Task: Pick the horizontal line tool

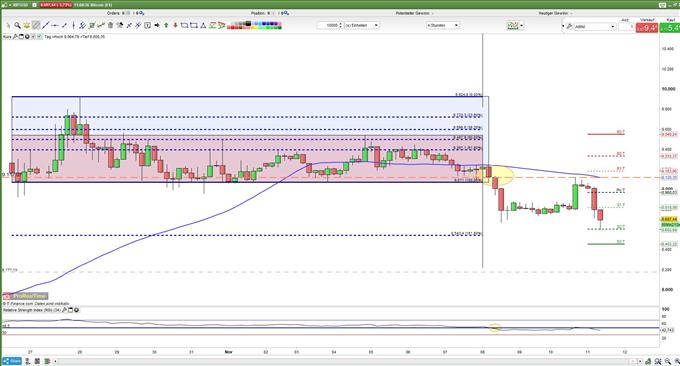Action: (55, 26)
